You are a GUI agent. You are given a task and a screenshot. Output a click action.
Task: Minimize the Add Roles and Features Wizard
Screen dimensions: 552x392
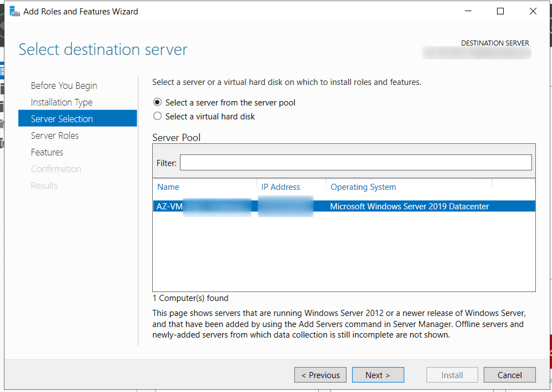pos(468,11)
